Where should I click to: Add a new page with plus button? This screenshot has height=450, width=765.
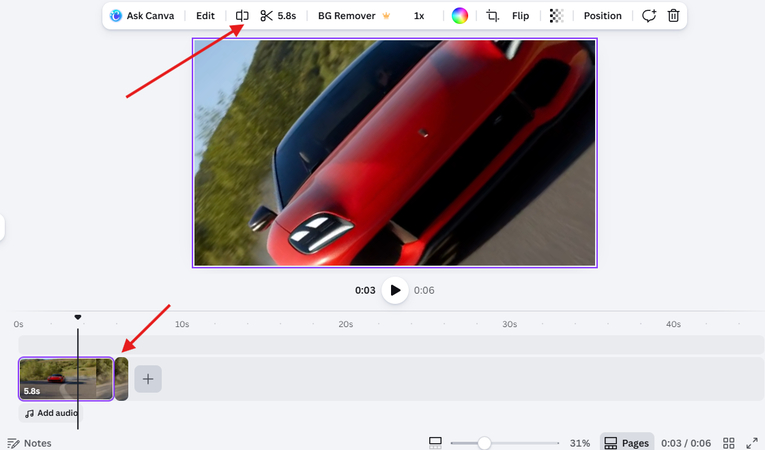click(148, 379)
